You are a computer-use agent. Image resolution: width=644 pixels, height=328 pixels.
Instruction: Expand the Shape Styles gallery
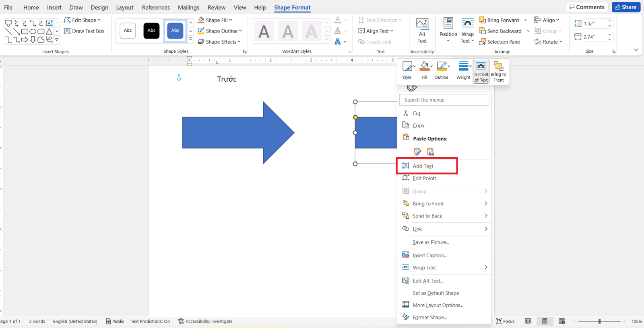190,39
